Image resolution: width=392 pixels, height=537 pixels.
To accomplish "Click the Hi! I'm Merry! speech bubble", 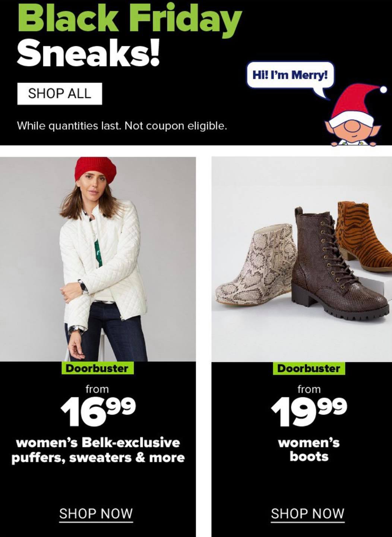I will coord(290,76).
